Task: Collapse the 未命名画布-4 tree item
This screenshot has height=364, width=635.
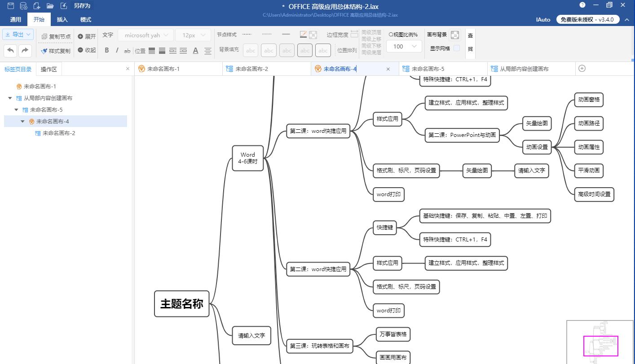Action: [x=22, y=121]
